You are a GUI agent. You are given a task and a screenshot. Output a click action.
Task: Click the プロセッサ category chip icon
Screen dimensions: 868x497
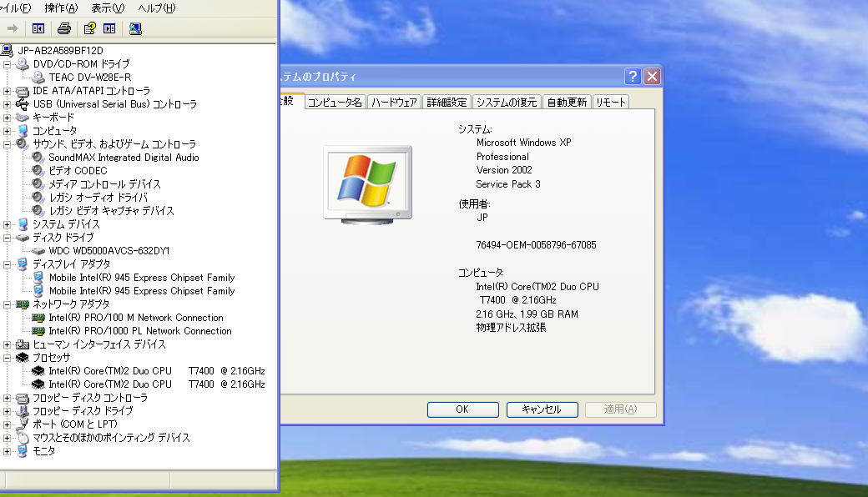(x=23, y=358)
